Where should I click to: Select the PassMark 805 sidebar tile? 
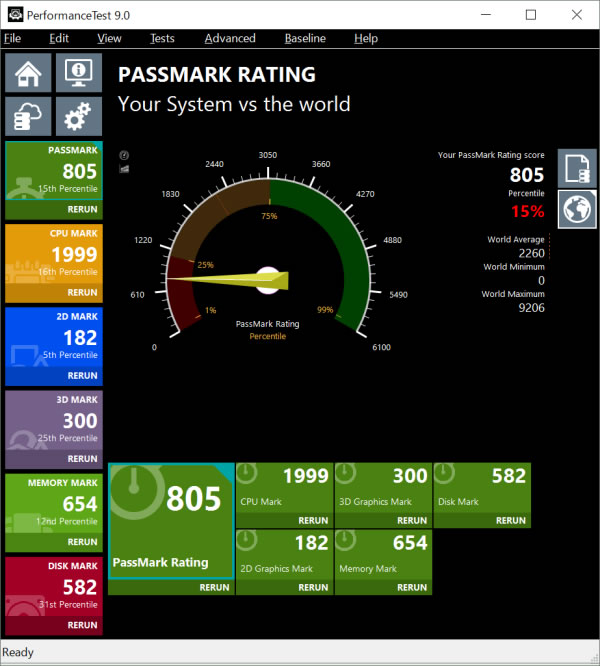(54, 170)
